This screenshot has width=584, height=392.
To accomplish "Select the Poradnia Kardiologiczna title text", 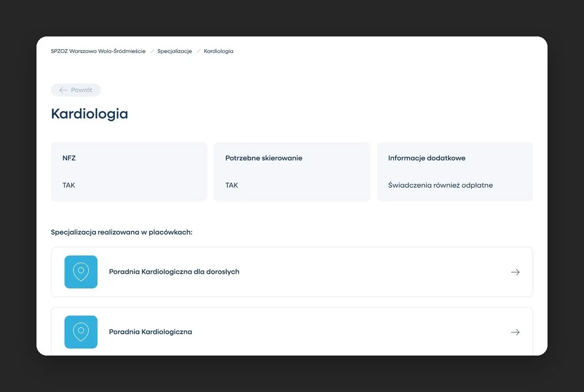I will (x=151, y=332).
